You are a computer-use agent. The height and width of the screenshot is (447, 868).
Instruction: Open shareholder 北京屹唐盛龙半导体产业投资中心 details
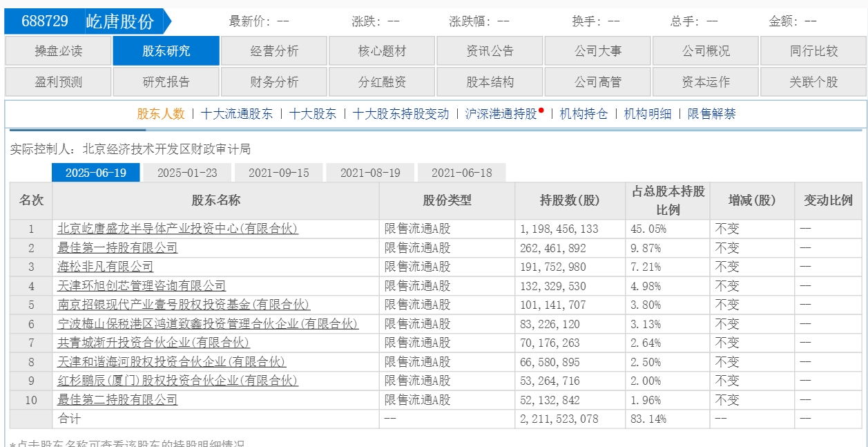pos(178,229)
